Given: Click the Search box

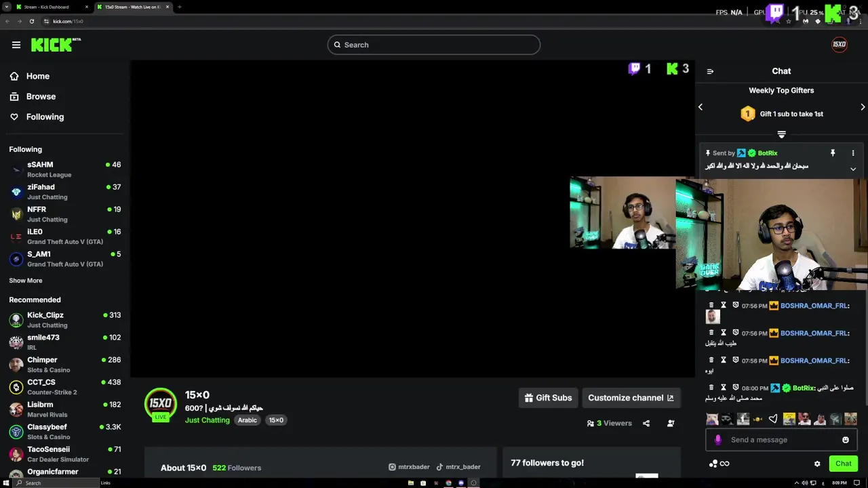Looking at the screenshot, I should (x=434, y=45).
